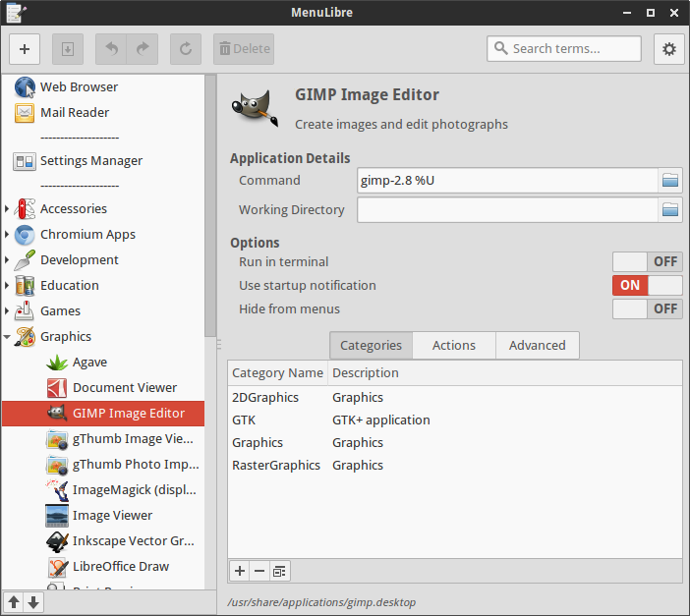Select Mail Reader launcher
690x616 pixels.
103,113
